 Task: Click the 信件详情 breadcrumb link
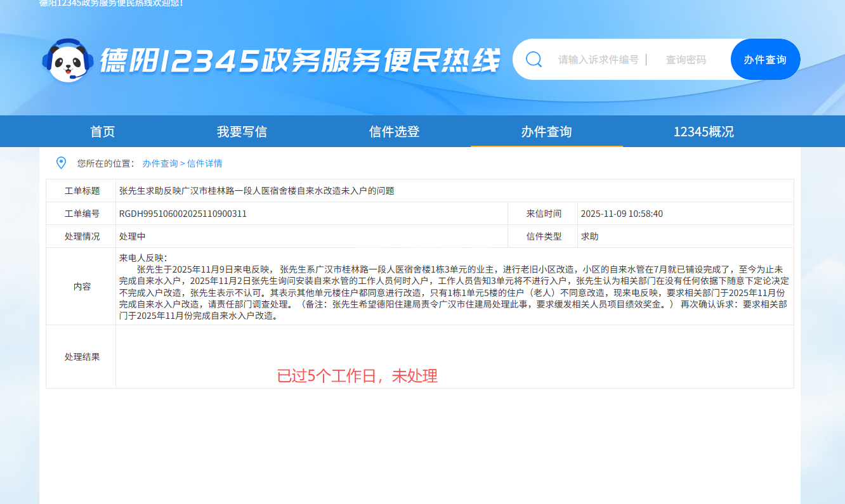click(204, 164)
